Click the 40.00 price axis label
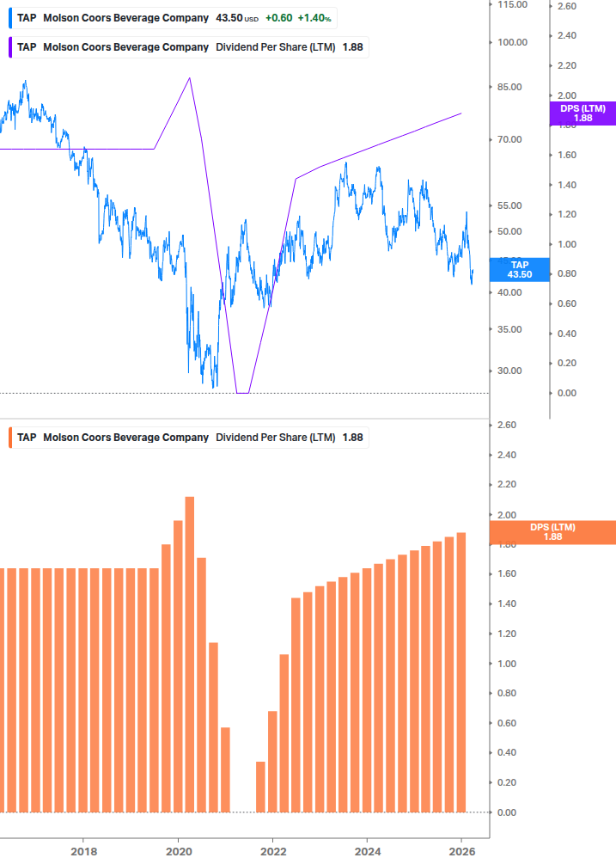The image size is (616, 864). point(509,292)
